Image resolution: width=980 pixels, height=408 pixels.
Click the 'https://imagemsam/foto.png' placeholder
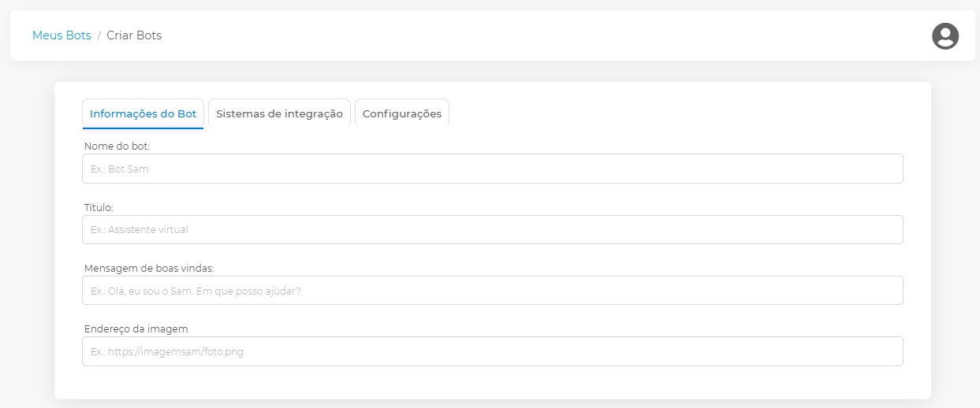click(x=167, y=352)
